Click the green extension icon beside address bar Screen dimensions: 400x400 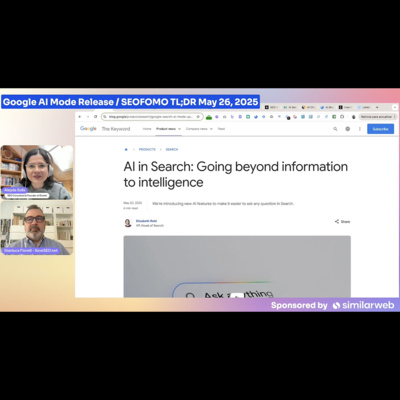[x=209, y=117]
